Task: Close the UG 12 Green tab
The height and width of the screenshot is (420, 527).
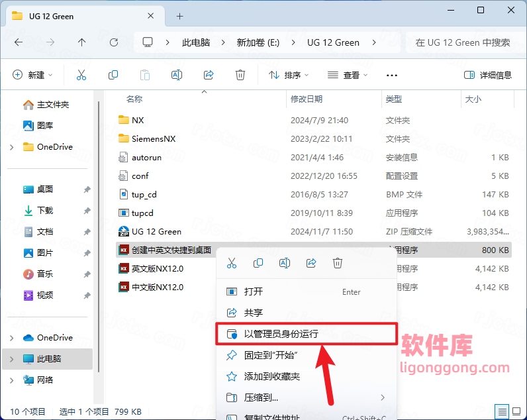Action: click(150, 16)
